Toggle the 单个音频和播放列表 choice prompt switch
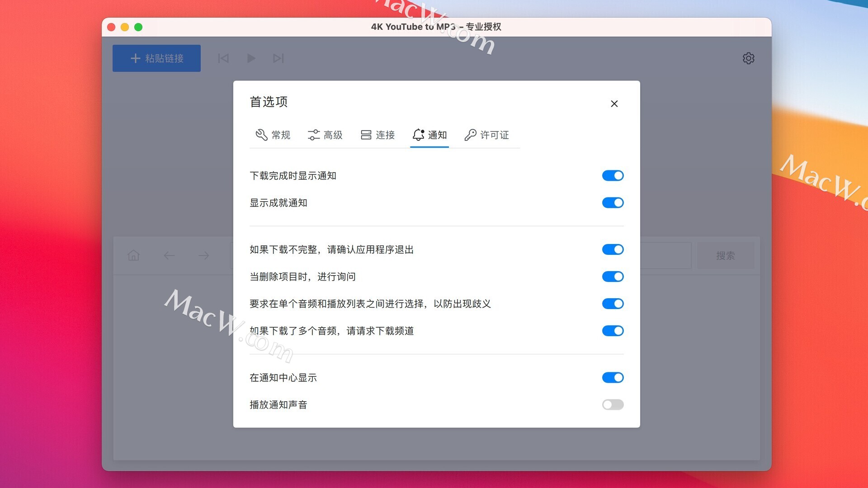This screenshot has height=488, width=868. coord(613,304)
